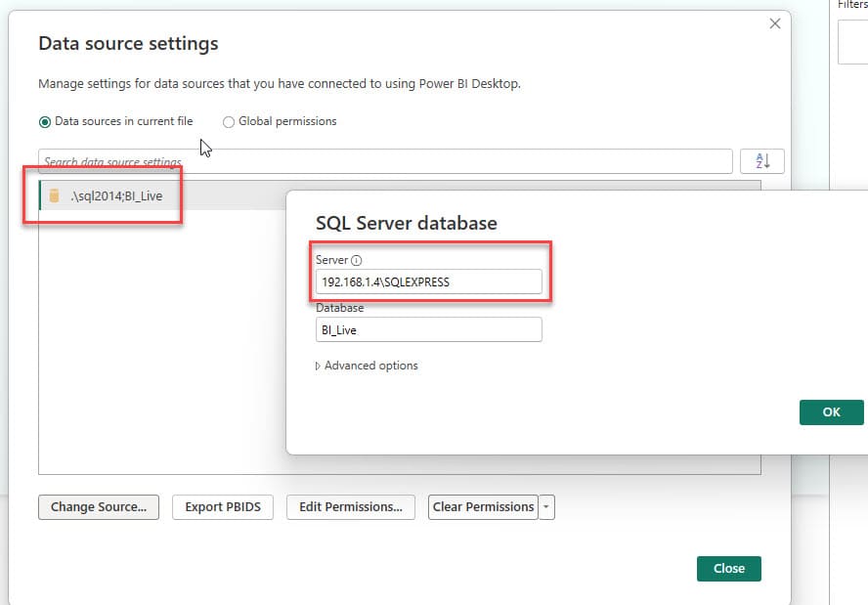Select the Global permissions radio button
This screenshot has width=868, height=605.
pos(228,122)
